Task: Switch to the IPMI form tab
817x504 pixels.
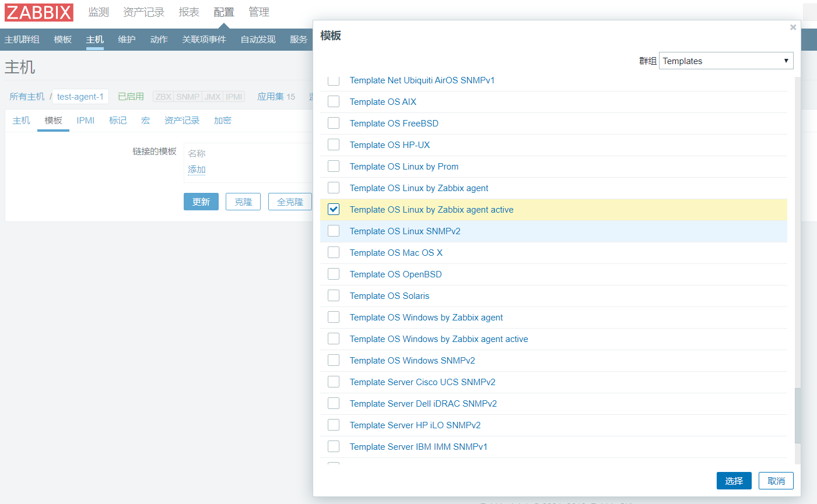Action: point(86,121)
